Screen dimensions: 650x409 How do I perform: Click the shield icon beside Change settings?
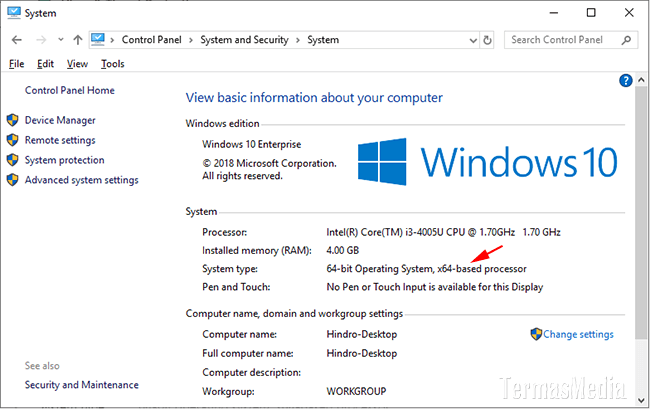click(x=536, y=334)
